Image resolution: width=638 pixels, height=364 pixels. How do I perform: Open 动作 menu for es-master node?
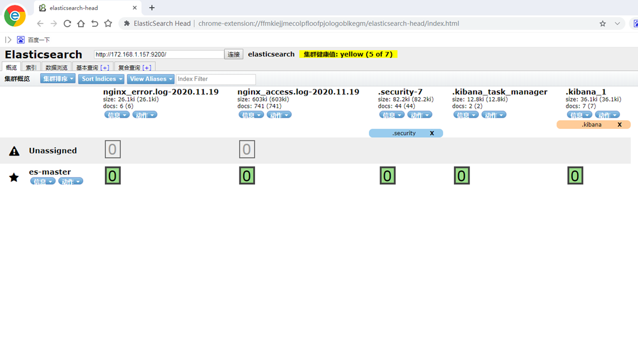(71, 181)
